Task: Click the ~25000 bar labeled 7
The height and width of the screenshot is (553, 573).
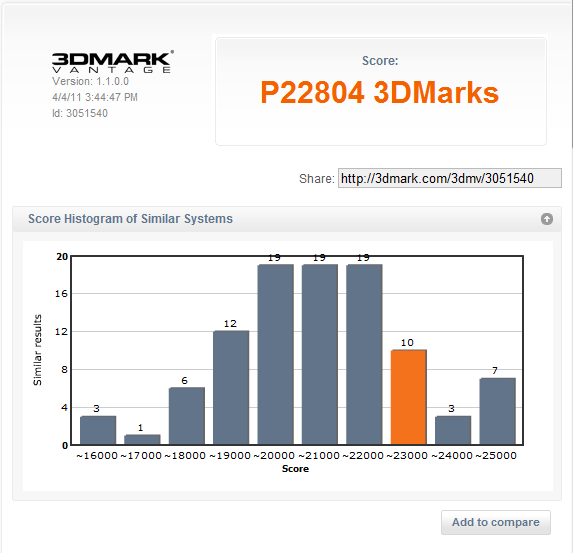Action: pyautogui.click(x=497, y=412)
